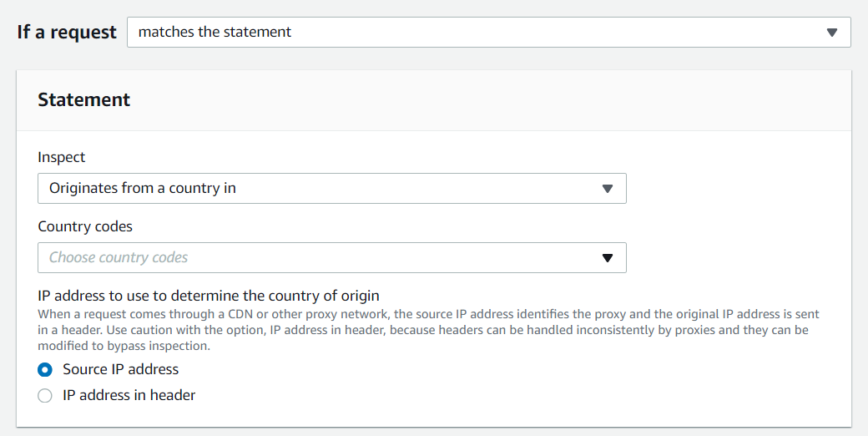The width and height of the screenshot is (868, 436).
Task: Click the 'IP address in header' option label
Action: (x=129, y=396)
